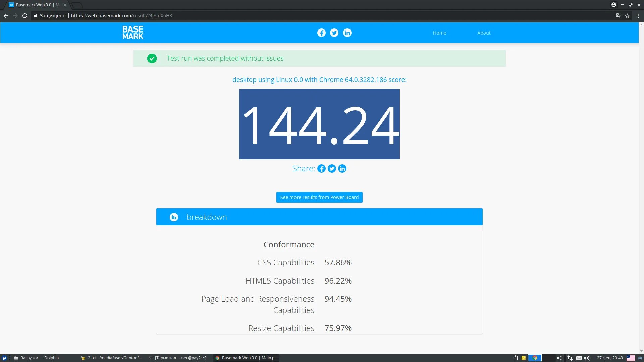This screenshot has width=644, height=362.
Task: Share the score via the Facebook icon under it
Action: tap(321, 169)
